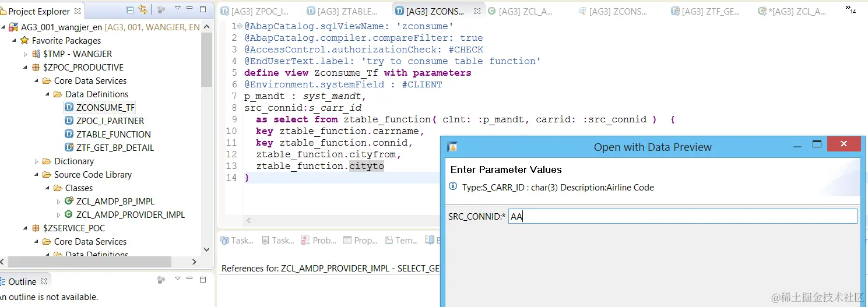Viewport: 868px width, 307px height.
Task: Select ZCONSUME_TF data definition
Action: pyautogui.click(x=105, y=108)
